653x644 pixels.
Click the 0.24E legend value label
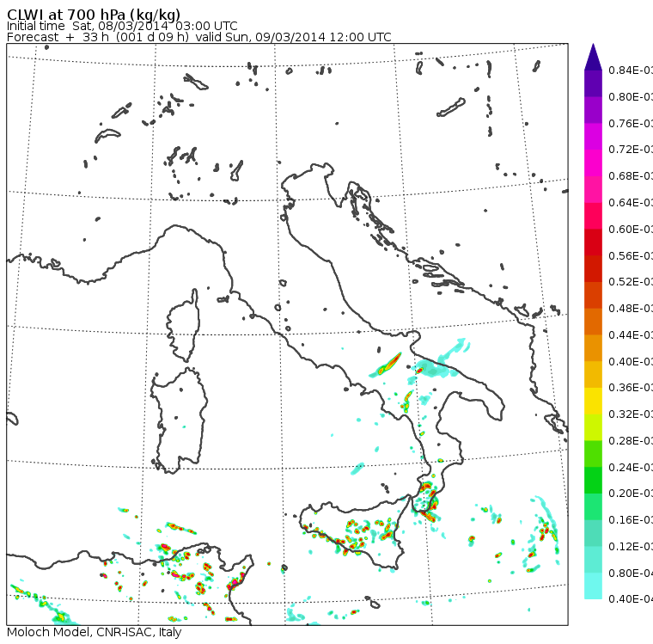(x=631, y=467)
